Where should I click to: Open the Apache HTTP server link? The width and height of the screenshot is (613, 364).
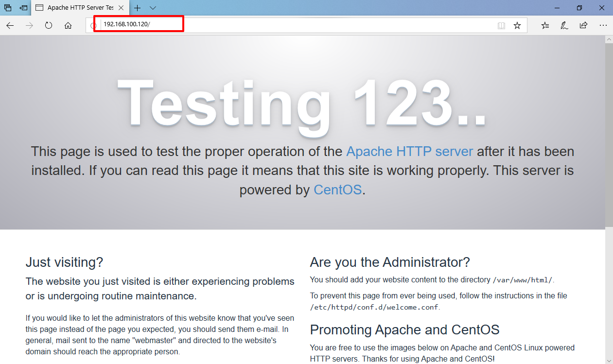click(409, 151)
